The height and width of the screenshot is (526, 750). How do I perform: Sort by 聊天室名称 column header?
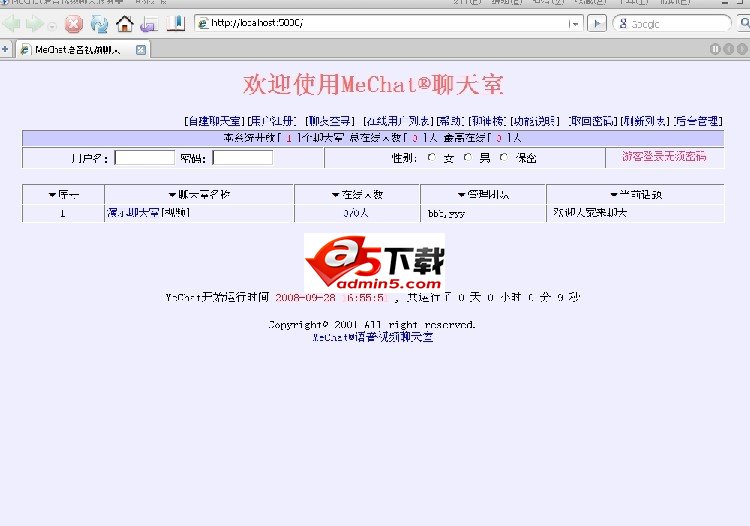[199, 195]
